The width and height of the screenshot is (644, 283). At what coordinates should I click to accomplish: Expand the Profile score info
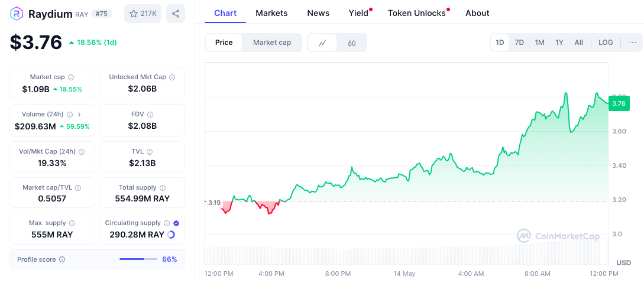coord(62,259)
